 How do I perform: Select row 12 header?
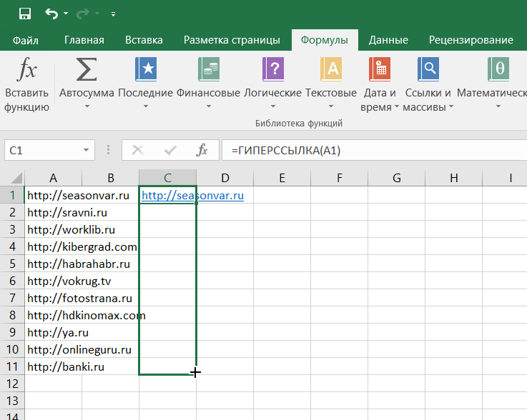coord(12,384)
